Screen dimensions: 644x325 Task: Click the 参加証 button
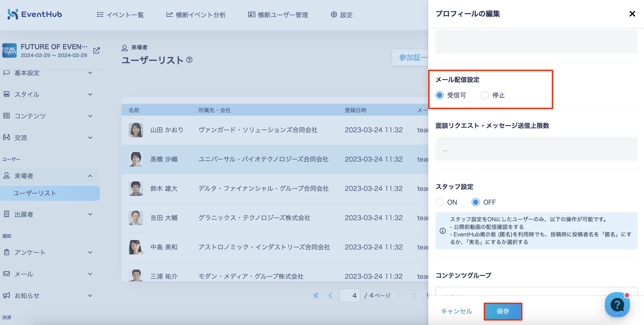[x=410, y=58]
